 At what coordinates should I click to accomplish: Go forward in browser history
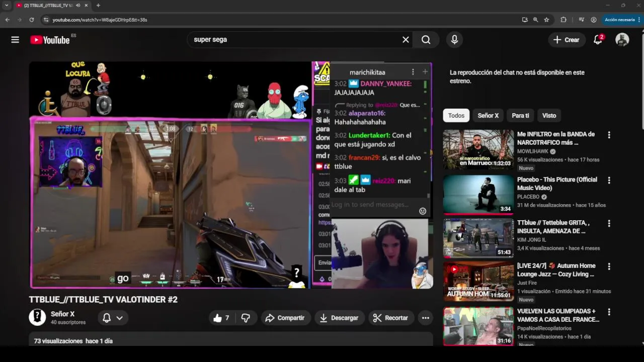click(x=20, y=20)
